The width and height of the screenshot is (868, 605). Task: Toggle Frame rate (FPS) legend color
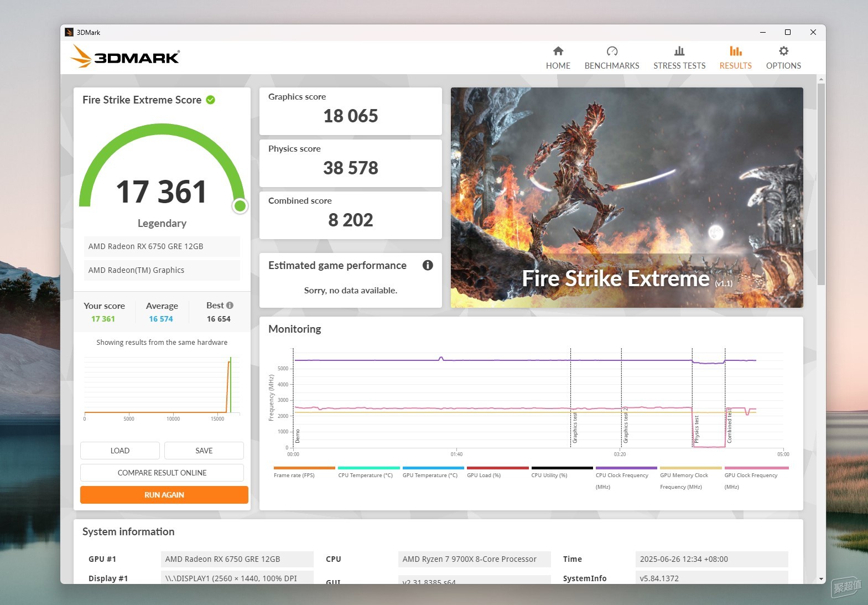(x=304, y=468)
